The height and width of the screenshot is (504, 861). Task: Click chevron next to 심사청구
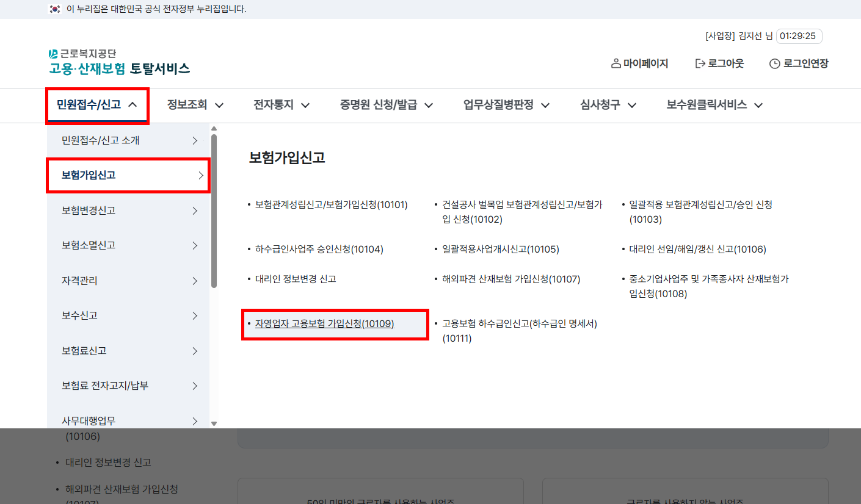[632, 106]
